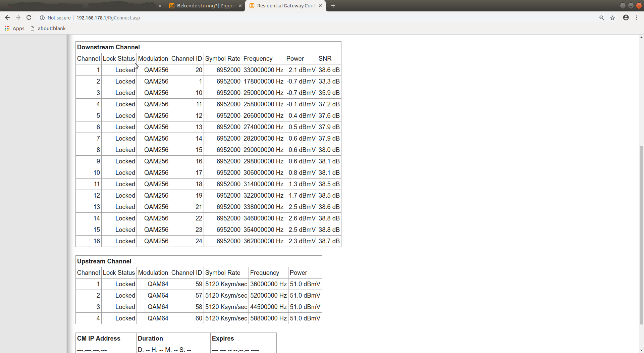Select frequency 362000000 Hz cell
The width and height of the screenshot is (644, 353).
(263, 241)
